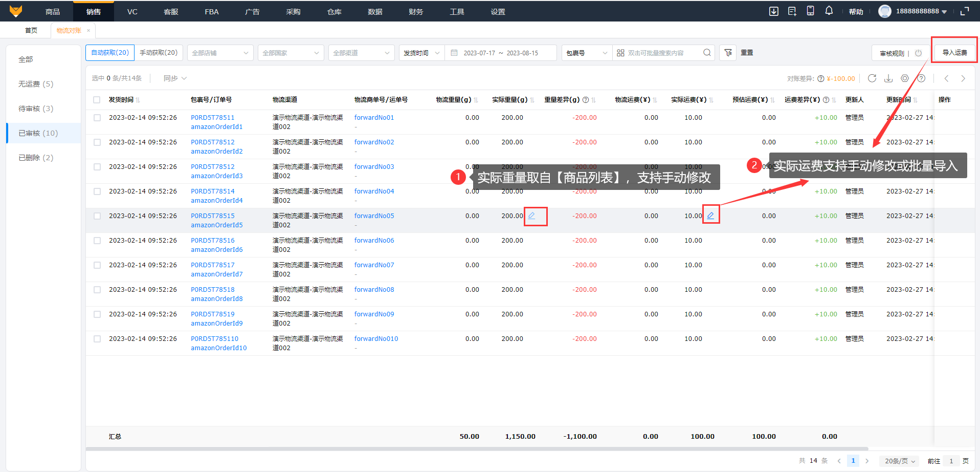Click the advanced filter funnel icon
The image size is (980, 472).
click(x=728, y=53)
